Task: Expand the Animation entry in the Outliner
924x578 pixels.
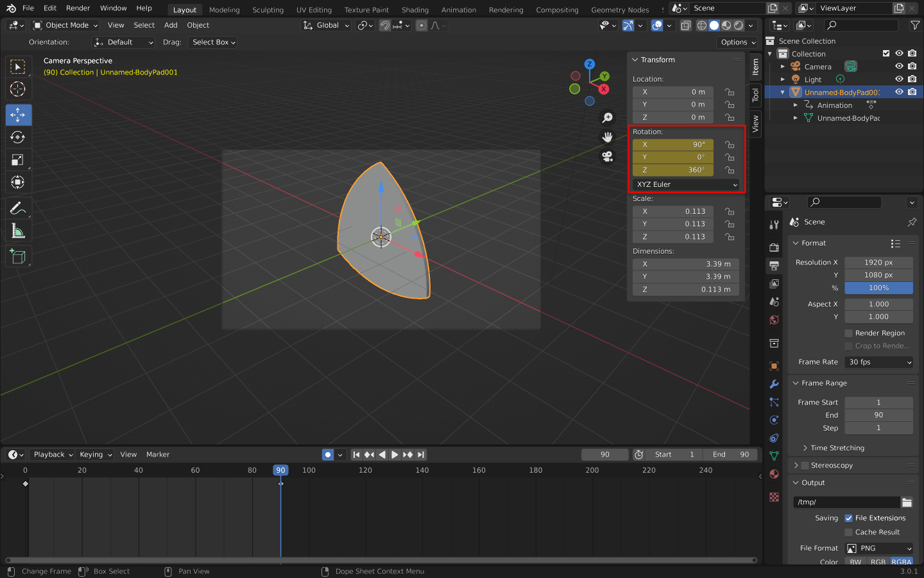Action: click(795, 105)
